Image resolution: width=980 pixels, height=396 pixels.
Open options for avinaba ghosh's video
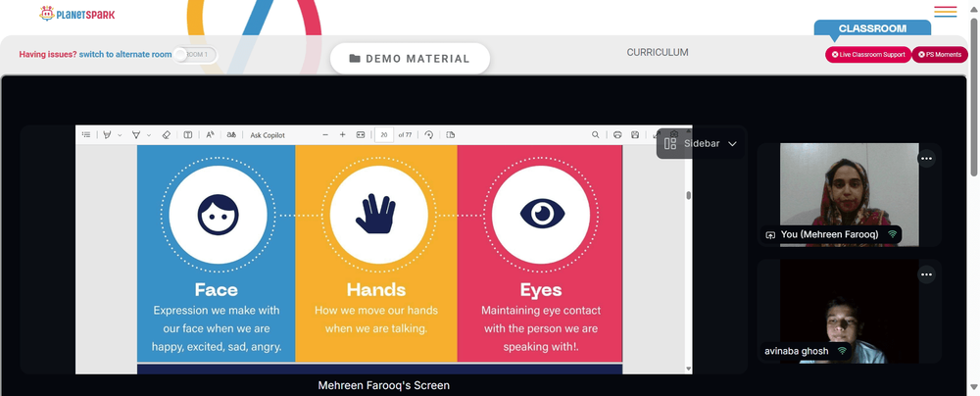(x=926, y=274)
